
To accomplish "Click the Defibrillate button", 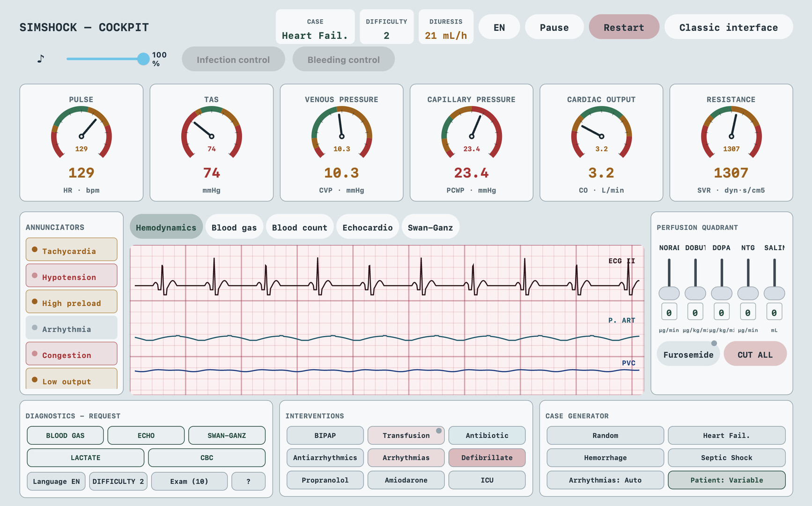I will pyautogui.click(x=487, y=458).
